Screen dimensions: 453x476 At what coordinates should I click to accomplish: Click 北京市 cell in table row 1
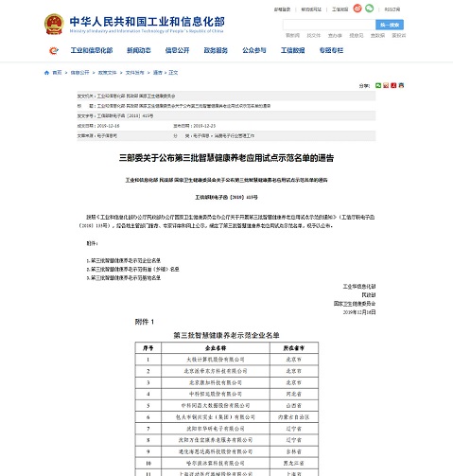pyautogui.click(x=294, y=360)
